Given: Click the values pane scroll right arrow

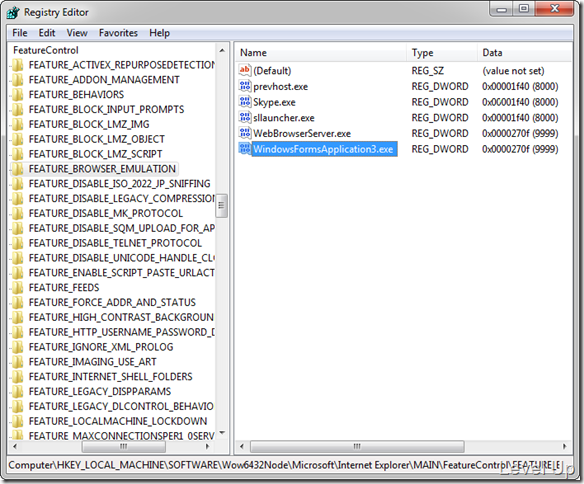Looking at the screenshot, I should click(565, 446).
